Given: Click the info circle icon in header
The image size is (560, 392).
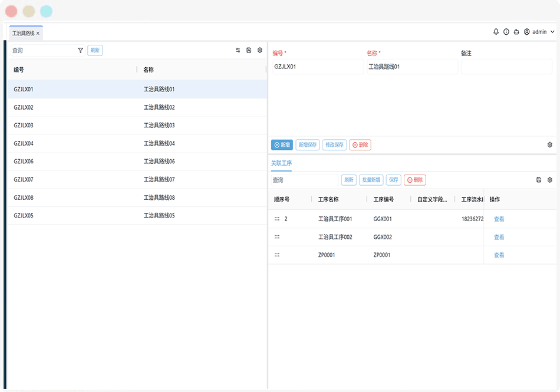Looking at the screenshot, I should click(x=506, y=32).
